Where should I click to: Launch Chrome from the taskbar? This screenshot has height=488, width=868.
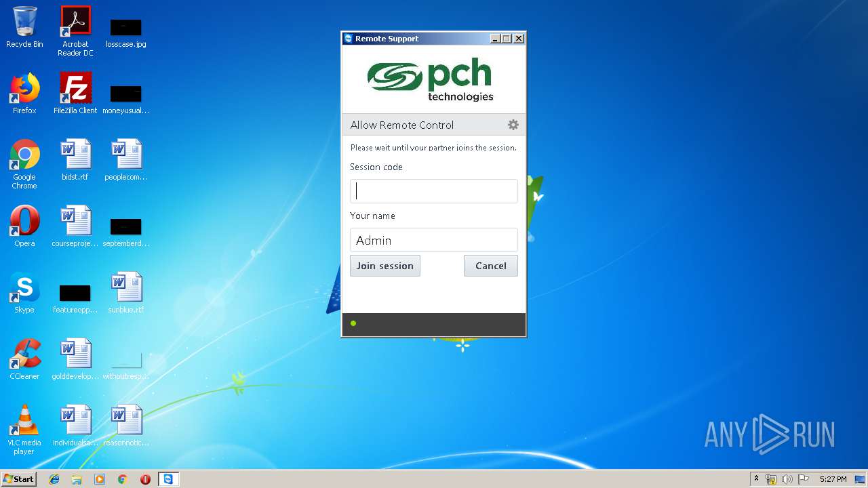pos(123,479)
